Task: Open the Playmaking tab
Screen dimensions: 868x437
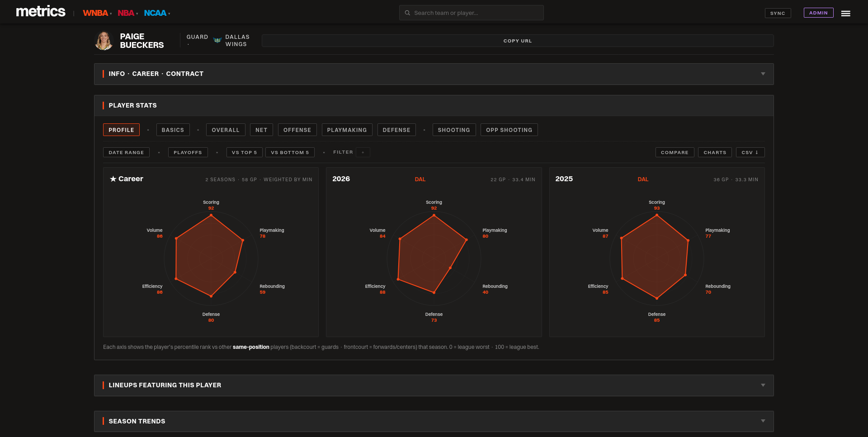Action: [347, 130]
